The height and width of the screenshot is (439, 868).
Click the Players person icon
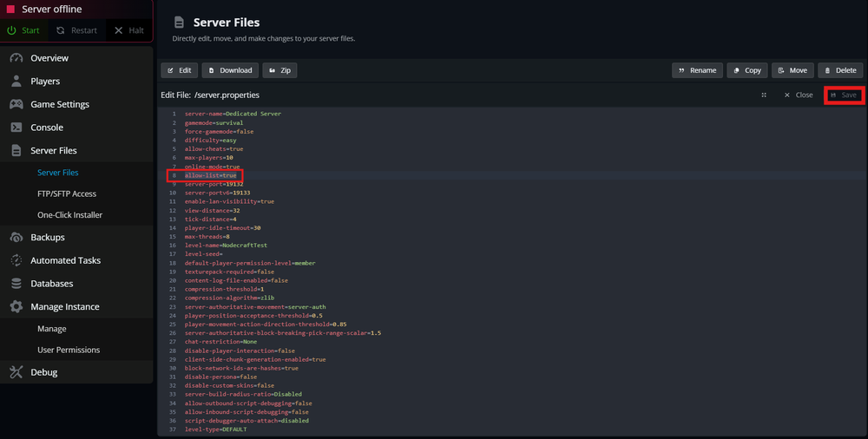pos(16,82)
